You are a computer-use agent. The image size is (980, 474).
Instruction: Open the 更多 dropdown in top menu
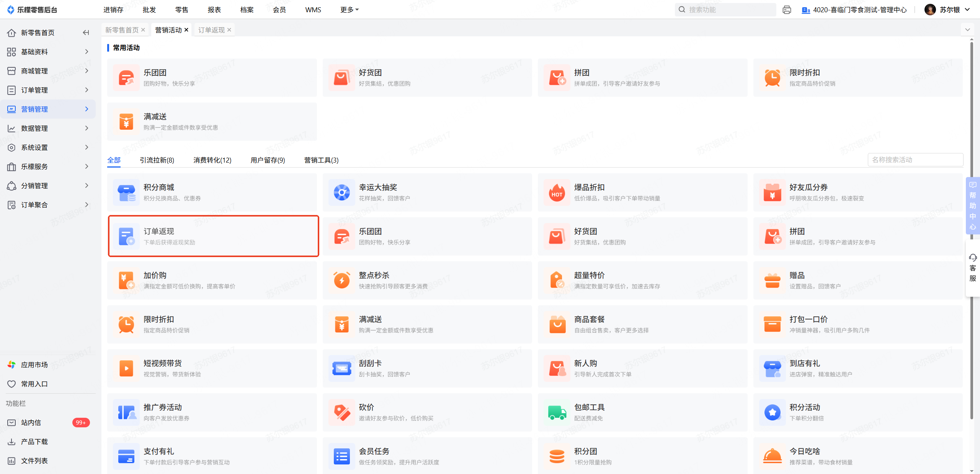point(349,10)
